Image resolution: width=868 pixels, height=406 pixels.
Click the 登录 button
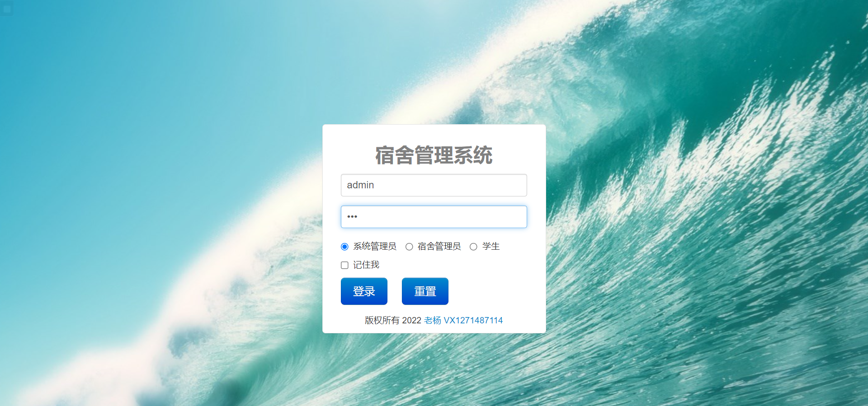pyautogui.click(x=364, y=291)
